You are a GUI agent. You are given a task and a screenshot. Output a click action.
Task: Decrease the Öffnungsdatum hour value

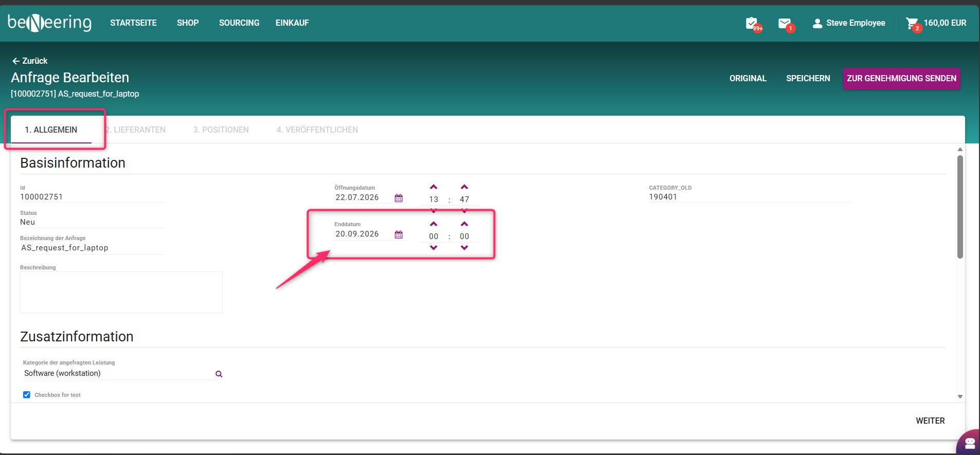(x=433, y=211)
